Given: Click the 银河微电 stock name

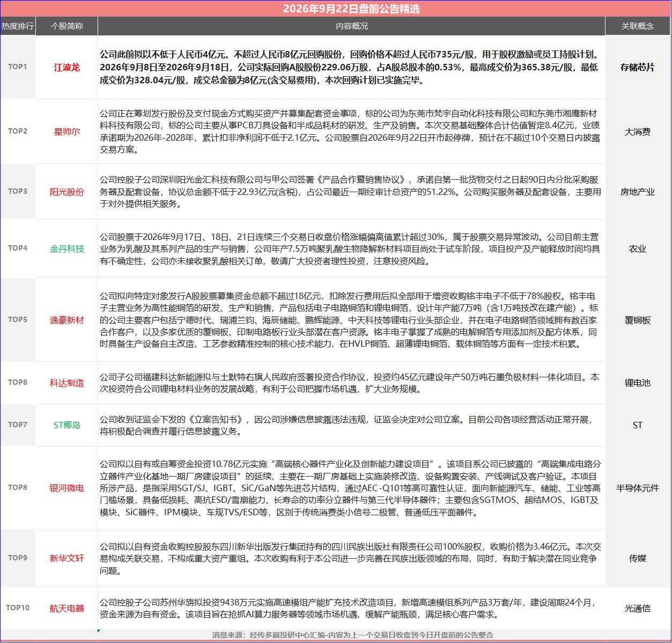Looking at the screenshot, I should 67,488.
